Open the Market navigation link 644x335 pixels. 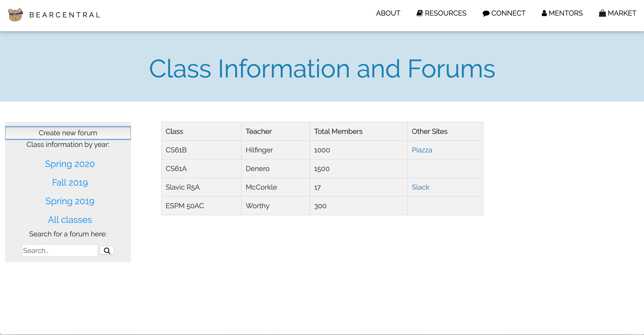tap(622, 13)
